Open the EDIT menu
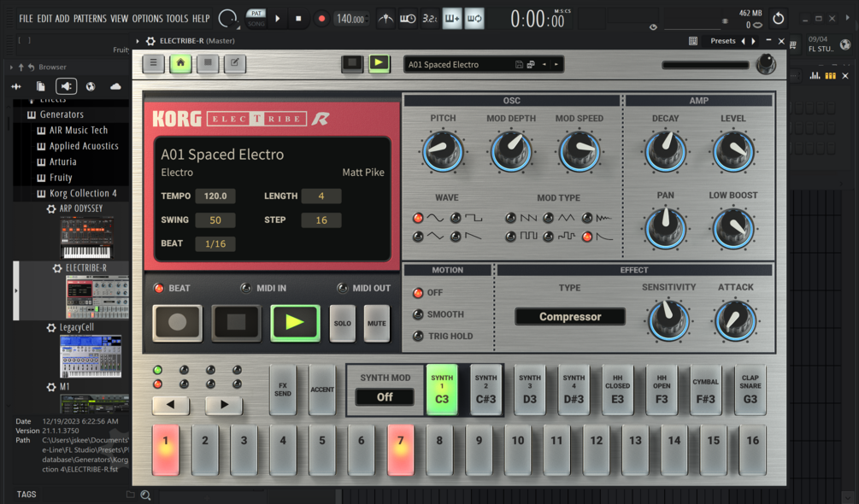The height and width of the screenshot is (504, 859). pyautogui.click(x=44, y=19)
